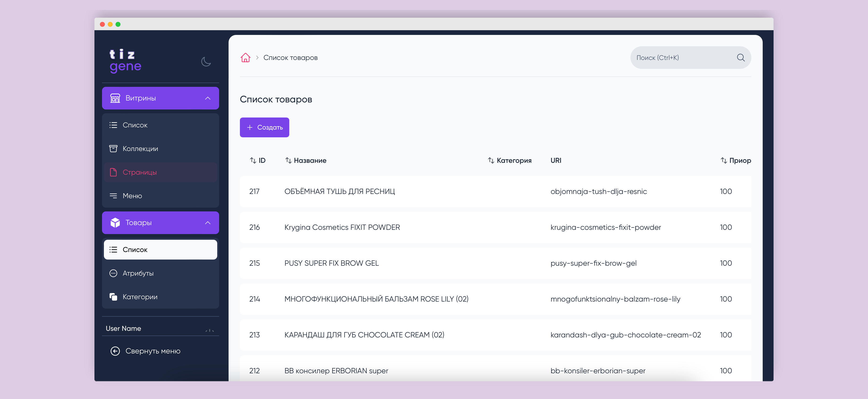Focus the Поиск (Ctrl+K) search field
Viewport: 868px width, 399px height.
click(690, 58)
